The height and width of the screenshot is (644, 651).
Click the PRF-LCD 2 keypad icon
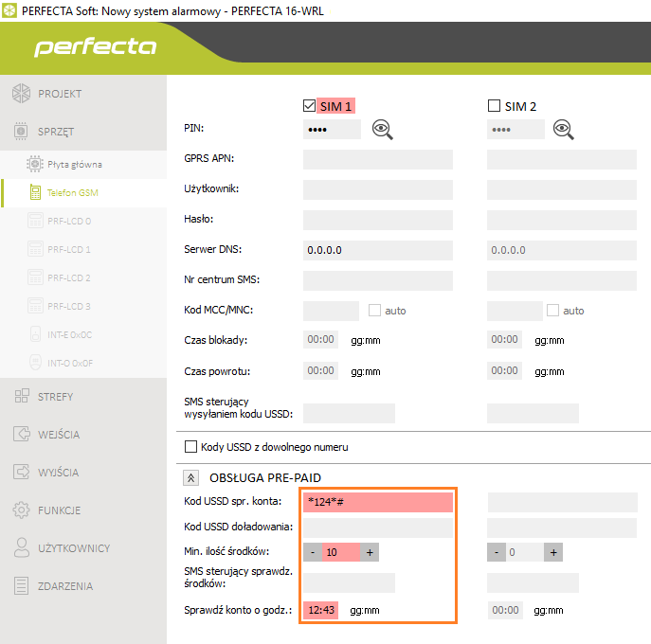pyautogui.click(x=35, y=277)
